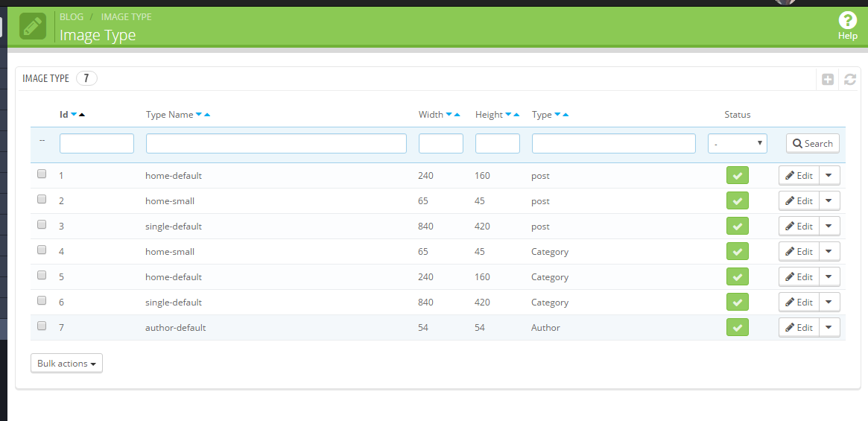Toggle status of row 2 home-small post
Image resolution: width=868 pixels, height=421 pixels.
[738, 200]
